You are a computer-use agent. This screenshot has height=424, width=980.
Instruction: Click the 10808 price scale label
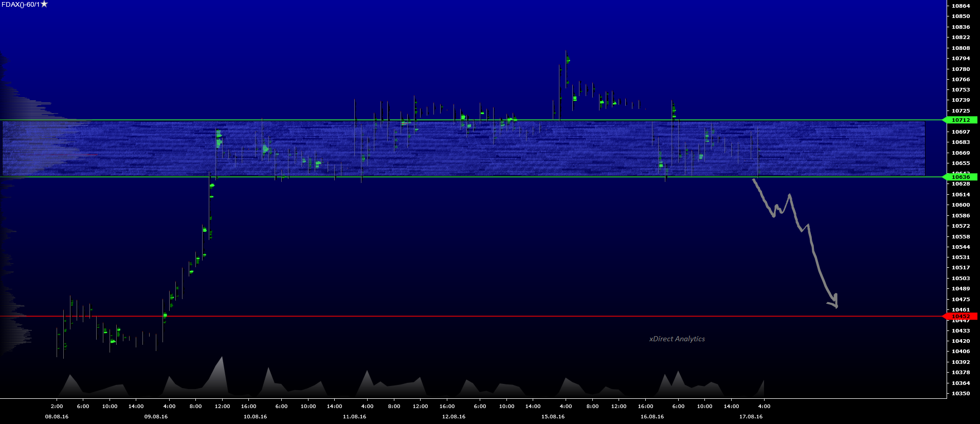[960, 48]
